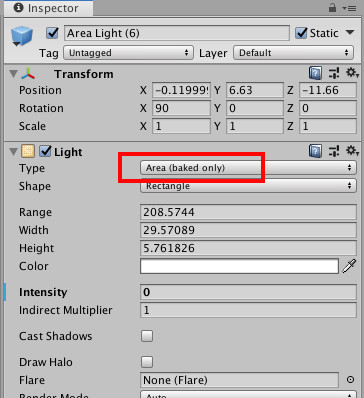Open Transform help reference book icon
The image size is (364, 398).
pyautogui.click(x=315, y=73)
